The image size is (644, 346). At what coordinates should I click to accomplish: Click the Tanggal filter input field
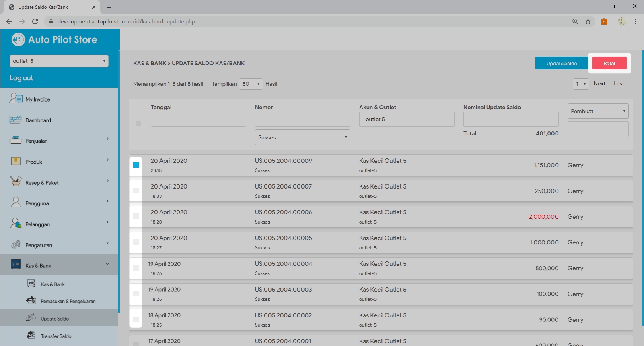(x=198, y=119)
